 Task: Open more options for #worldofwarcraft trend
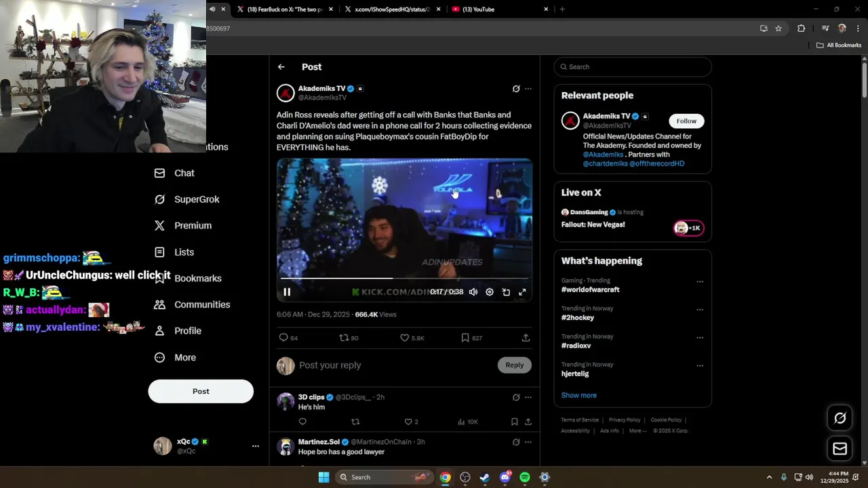(700, 282)
